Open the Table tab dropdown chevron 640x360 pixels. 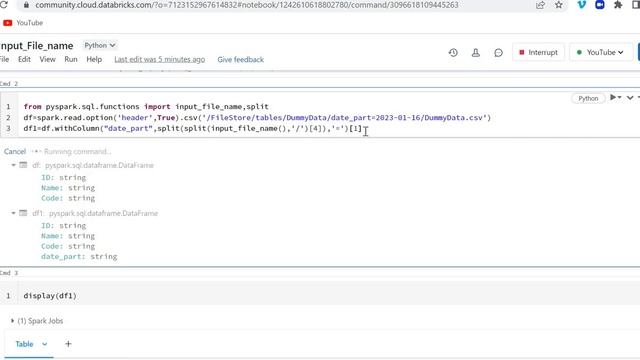click(44, 344)
